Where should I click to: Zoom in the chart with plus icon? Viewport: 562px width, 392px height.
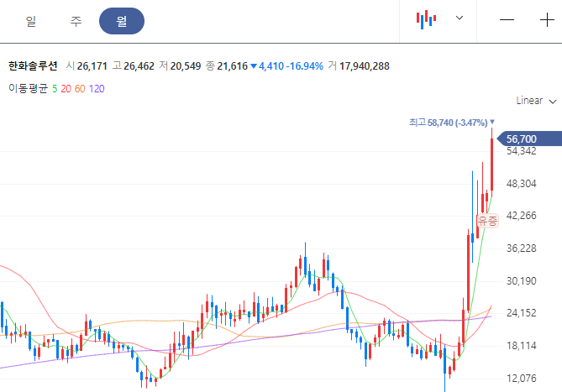point(548,20)
